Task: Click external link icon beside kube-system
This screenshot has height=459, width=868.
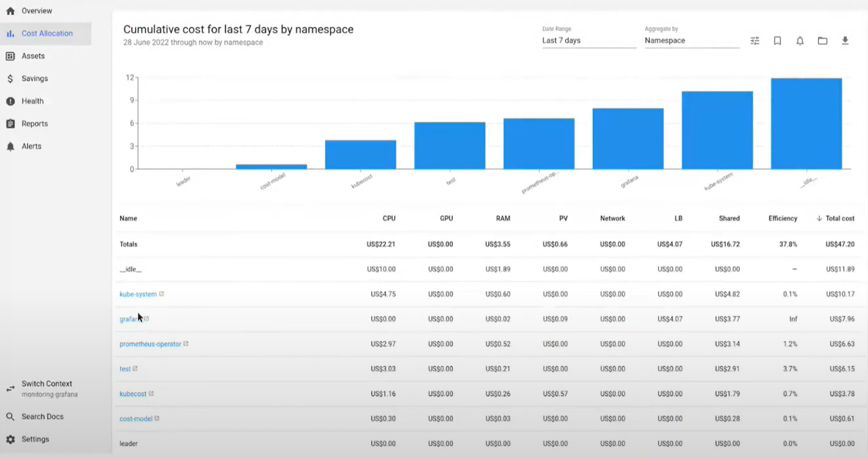Action: point(162,294)
